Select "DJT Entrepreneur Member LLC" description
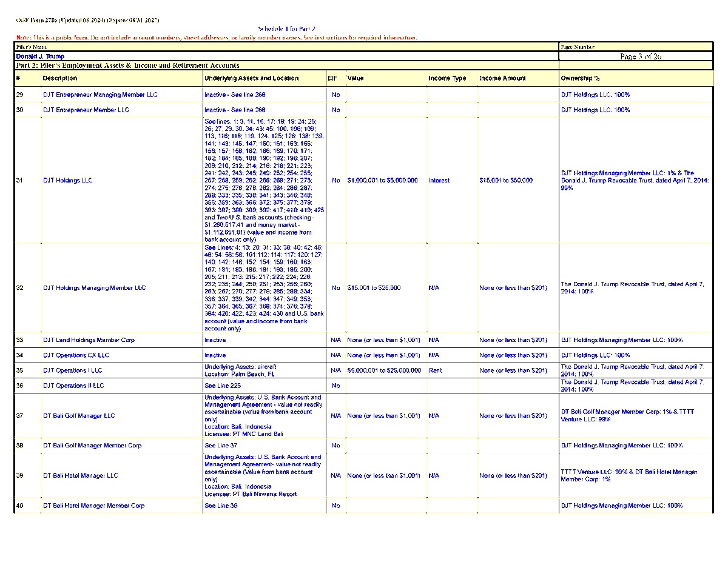Viewport: 728px width, 562px height. coord(86,110)
